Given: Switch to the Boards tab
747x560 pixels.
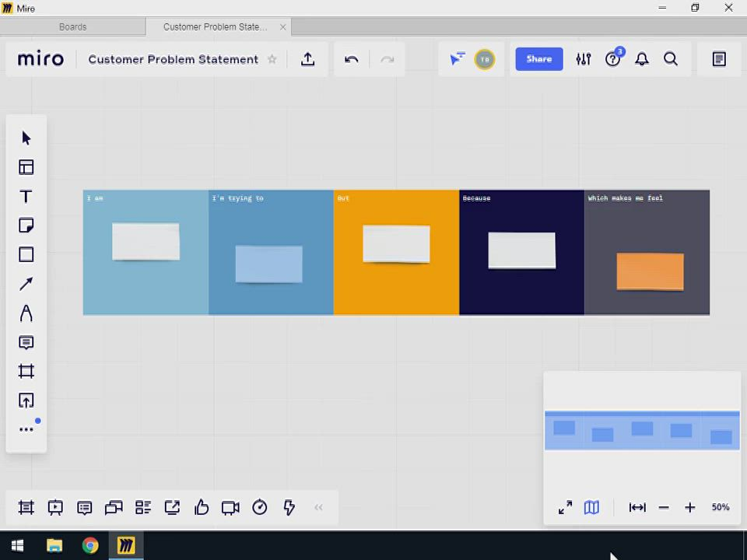Looking at the screenshot, I should [73, 27].
